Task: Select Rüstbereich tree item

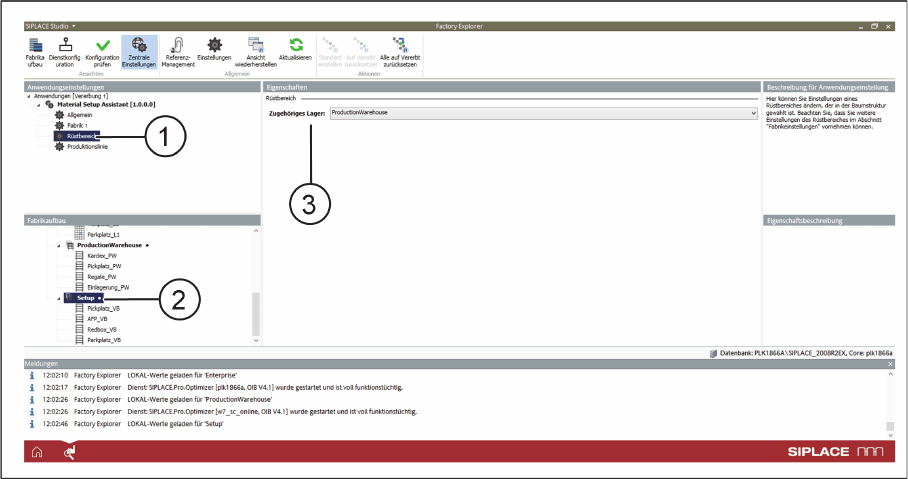Action: coord(77,136)
